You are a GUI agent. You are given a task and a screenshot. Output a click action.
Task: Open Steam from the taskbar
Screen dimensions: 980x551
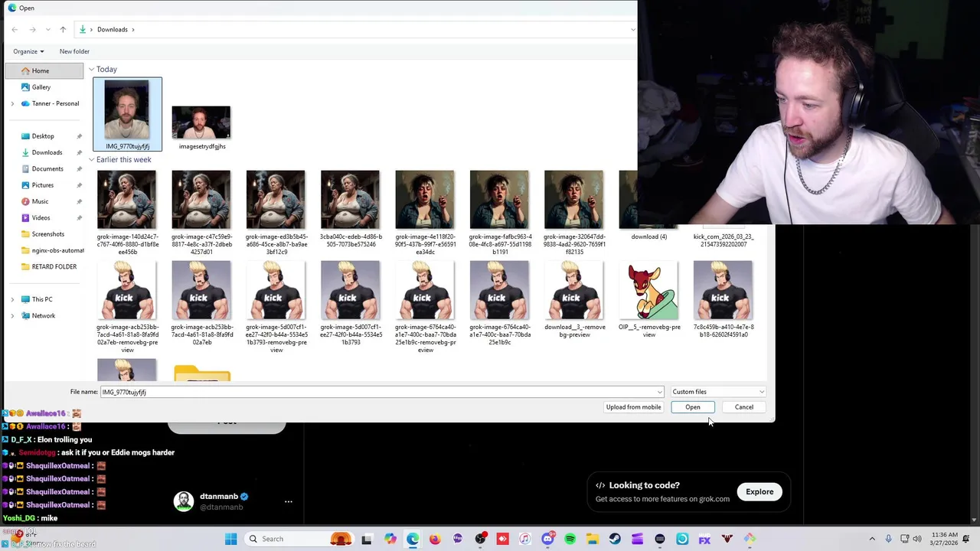coord(615,539)
